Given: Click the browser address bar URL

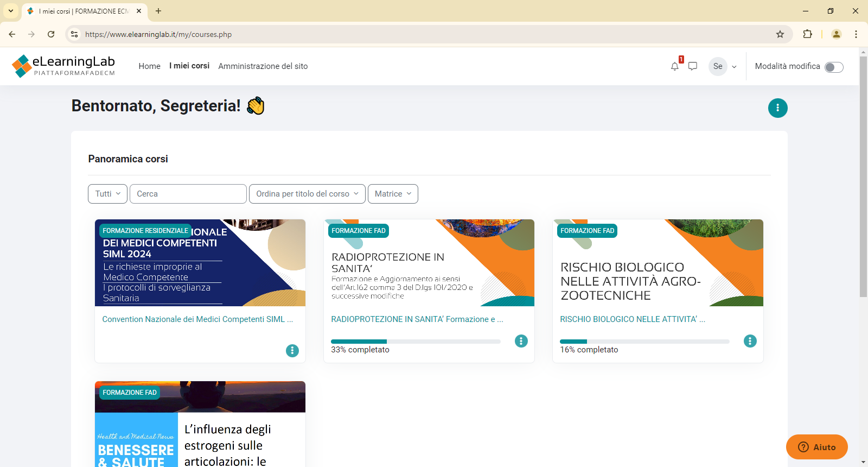Looking at the screenshot, I should click(x=158, y=34).
